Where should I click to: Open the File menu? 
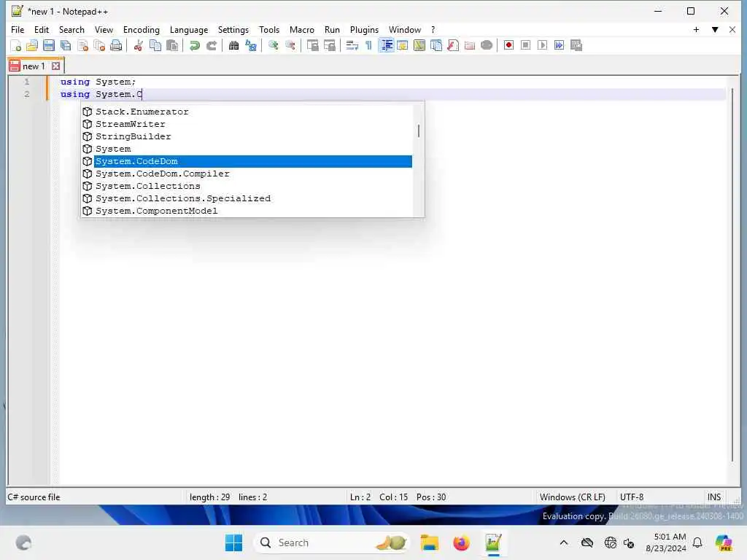18,29
